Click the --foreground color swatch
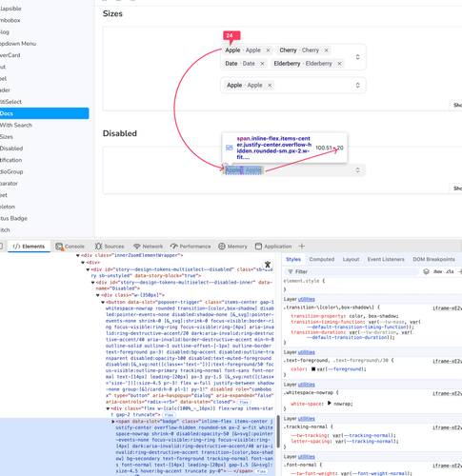The height and width of the screenshot is (476, 462). (313, 369)
